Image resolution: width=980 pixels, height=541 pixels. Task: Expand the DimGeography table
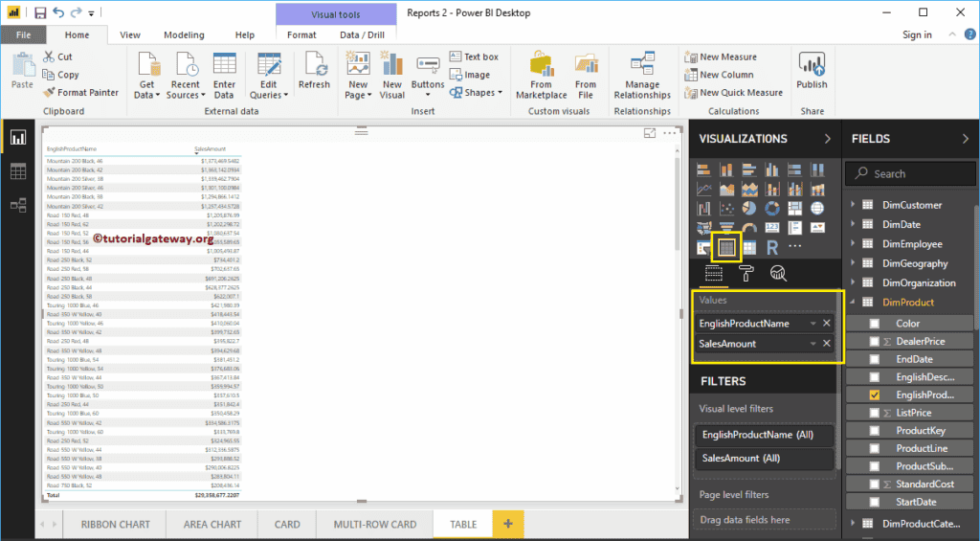[853, 262]
